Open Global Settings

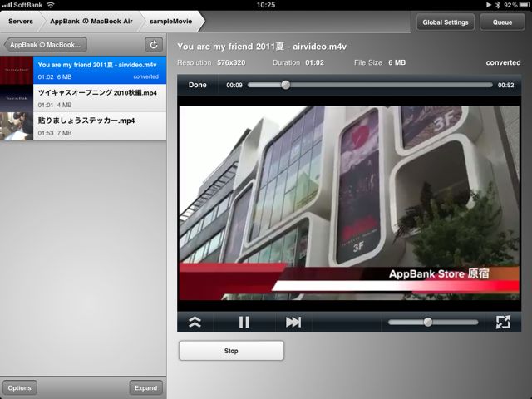[x=446, y=22]
